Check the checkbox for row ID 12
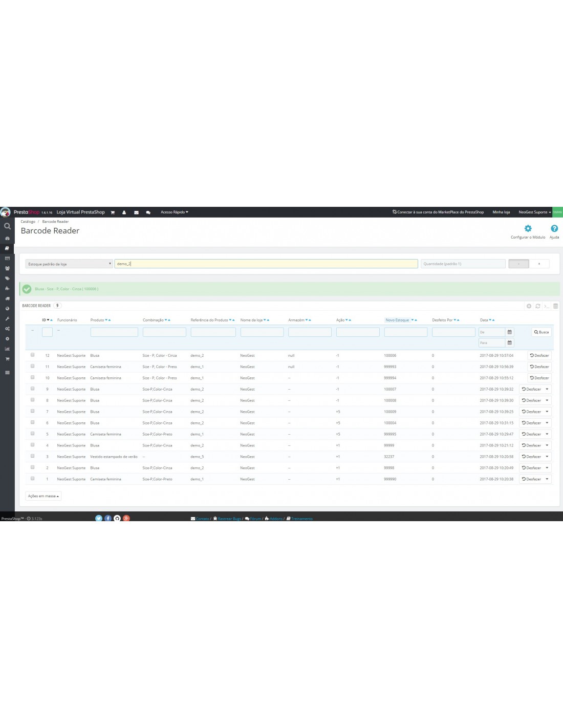The image size is (563, 728). tap(32, 355)
